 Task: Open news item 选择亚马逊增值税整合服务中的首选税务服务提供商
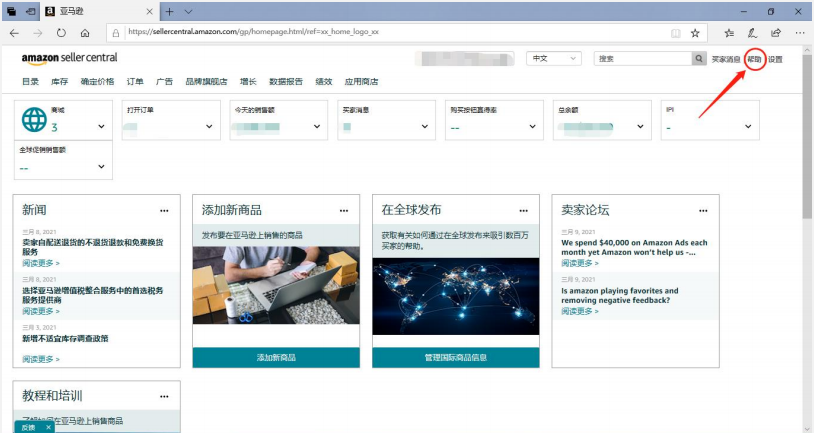pyautogui.click(x=92, y=295)
